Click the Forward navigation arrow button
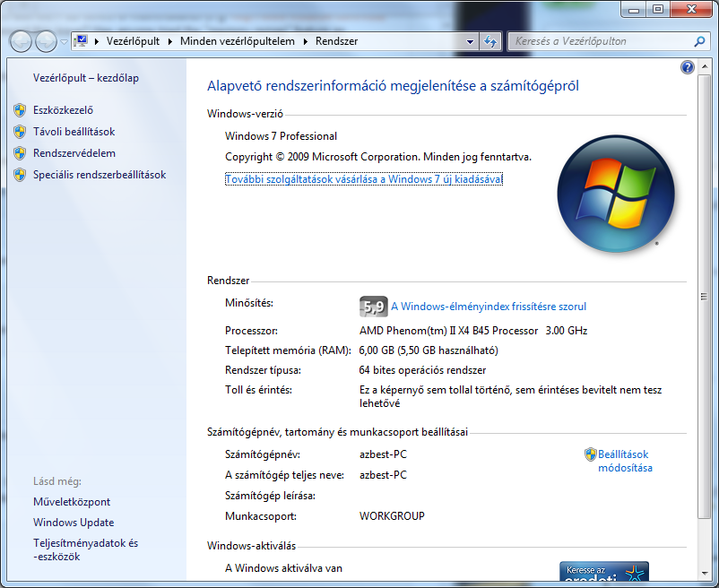Viewport: 719px width, 588px height. pyautogui.click(x=46, y=42)
